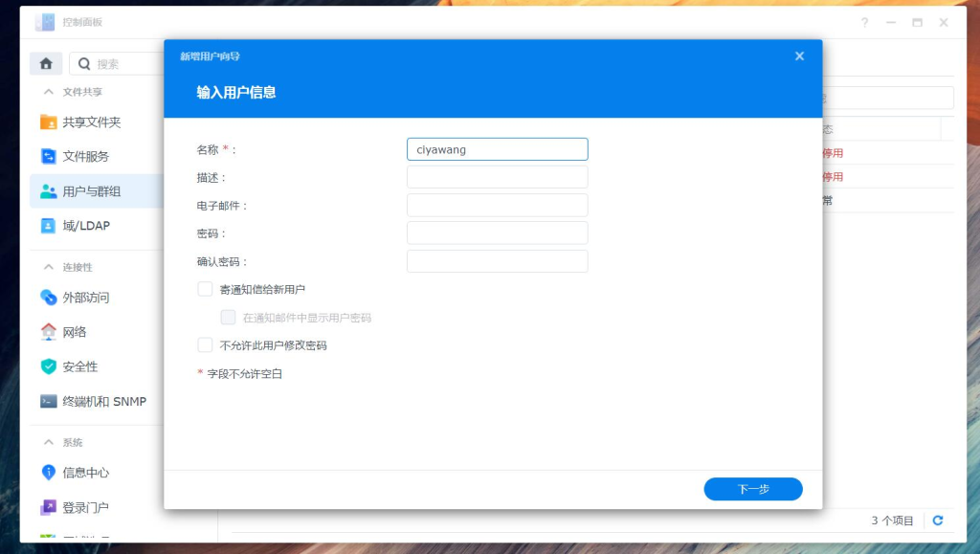
Task: Click the 描述 input field
Action: [497, 176]
